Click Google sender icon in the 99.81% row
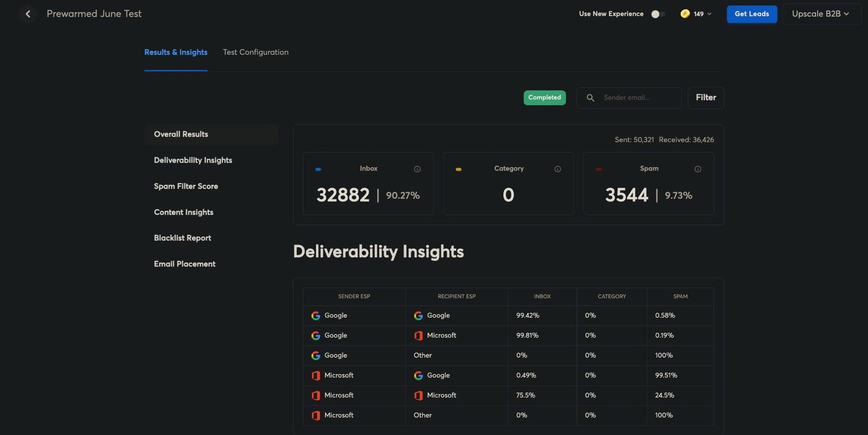 [316, 335]
